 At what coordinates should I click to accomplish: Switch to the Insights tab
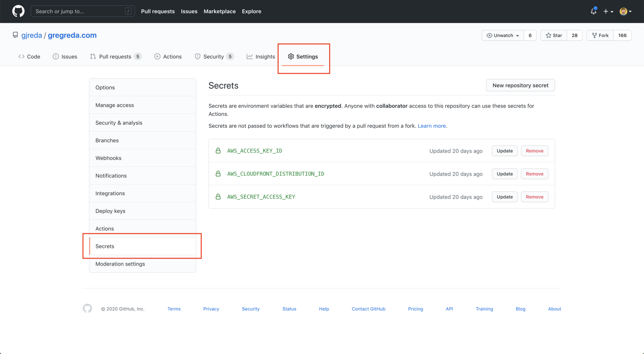(261, 56)
